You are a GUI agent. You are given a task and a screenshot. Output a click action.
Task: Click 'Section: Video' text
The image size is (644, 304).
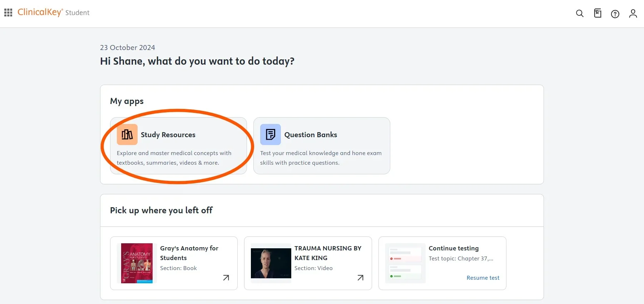(313, 268)
